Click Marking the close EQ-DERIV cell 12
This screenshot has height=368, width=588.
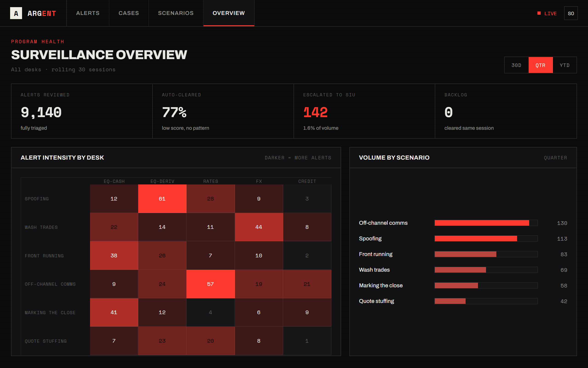(162, 312)
